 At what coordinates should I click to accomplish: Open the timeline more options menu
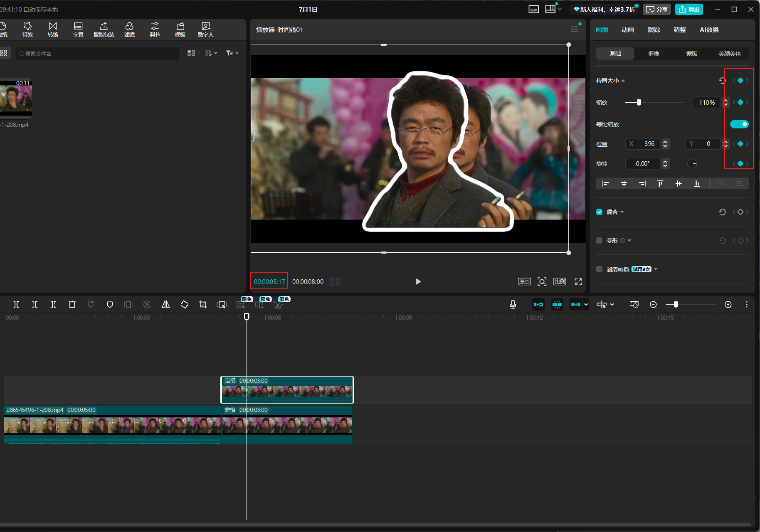pos(747,305)
